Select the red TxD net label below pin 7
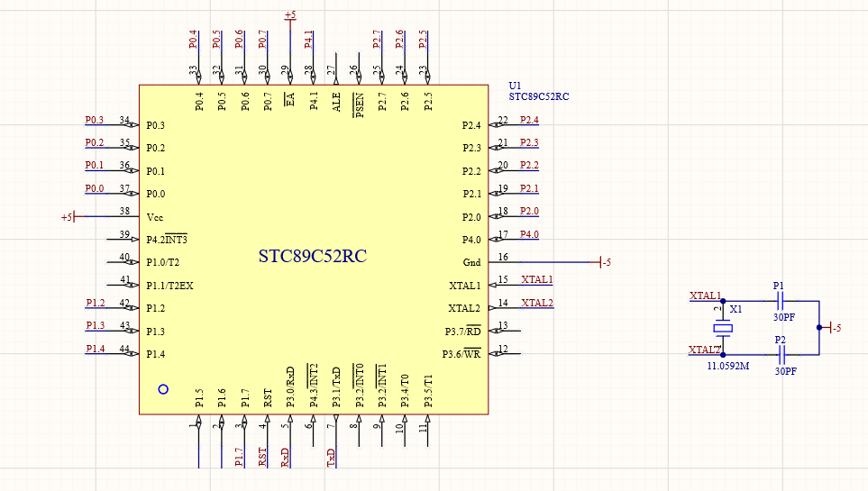 (331, 458)
